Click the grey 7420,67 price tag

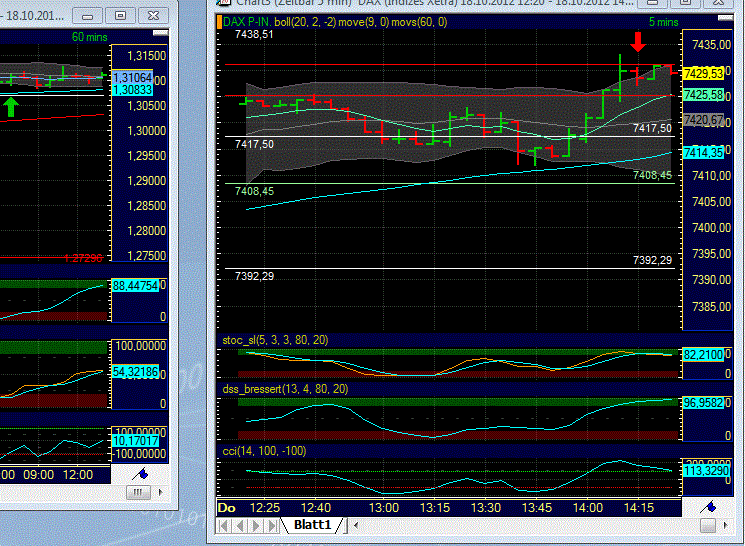[703, 120]
